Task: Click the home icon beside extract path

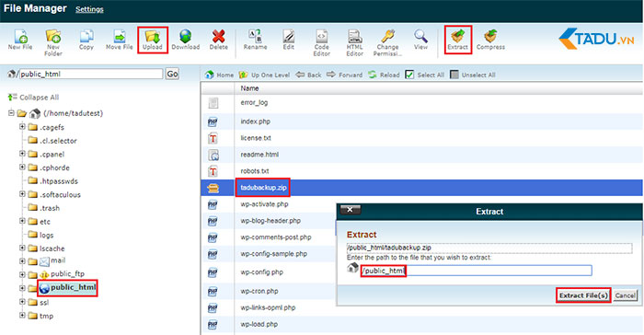Action: coord(352,268)
